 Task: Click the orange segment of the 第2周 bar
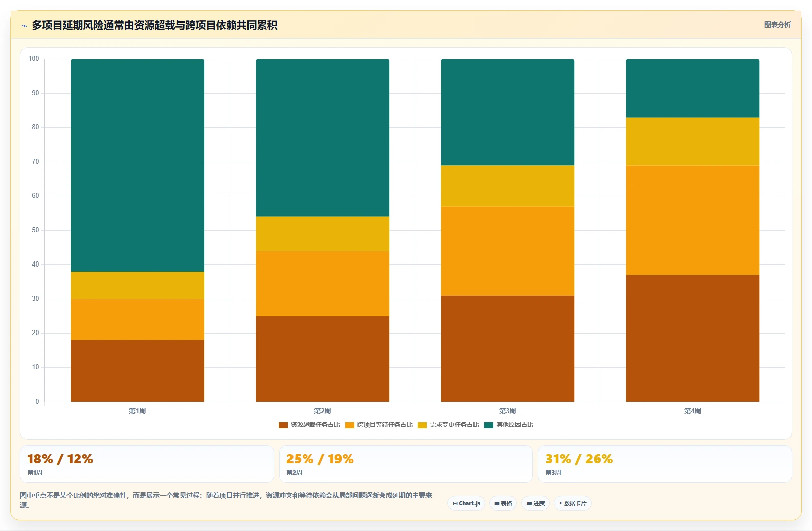click(323, 283)
